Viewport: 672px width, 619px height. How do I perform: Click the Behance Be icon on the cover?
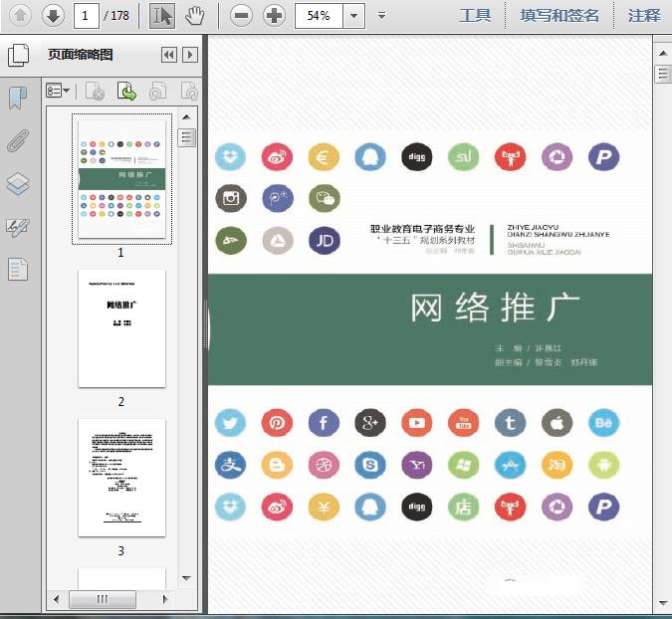[x=603, y=423]
